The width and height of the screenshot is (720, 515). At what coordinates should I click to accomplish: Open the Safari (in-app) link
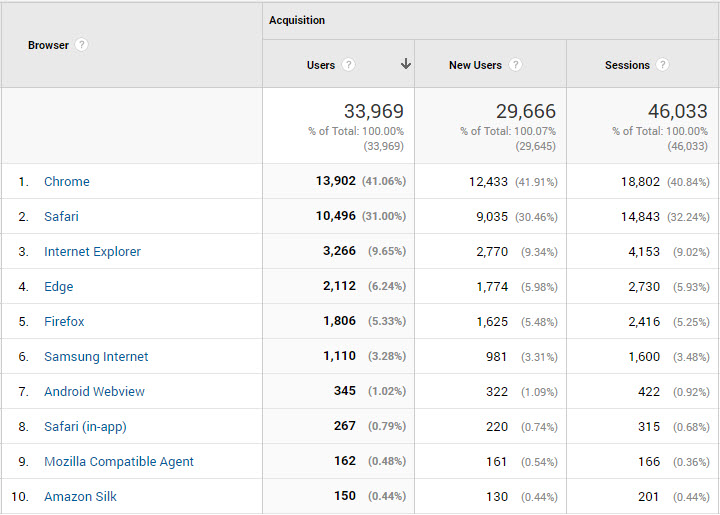tap(85, 427)
